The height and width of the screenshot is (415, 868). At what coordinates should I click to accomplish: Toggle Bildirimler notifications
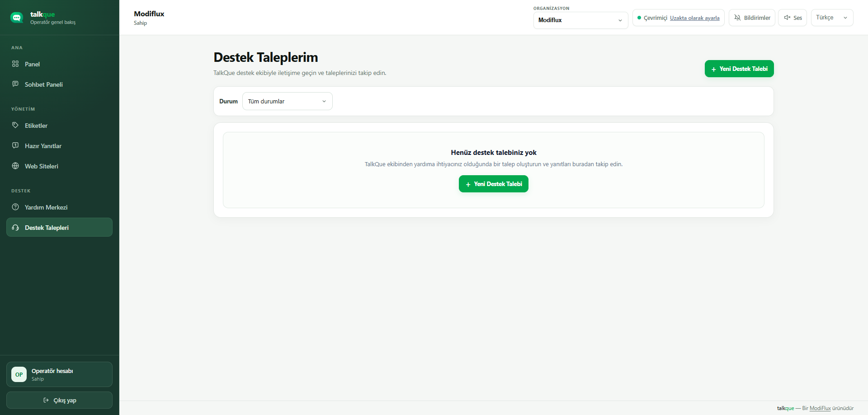(x=752, y=18)
